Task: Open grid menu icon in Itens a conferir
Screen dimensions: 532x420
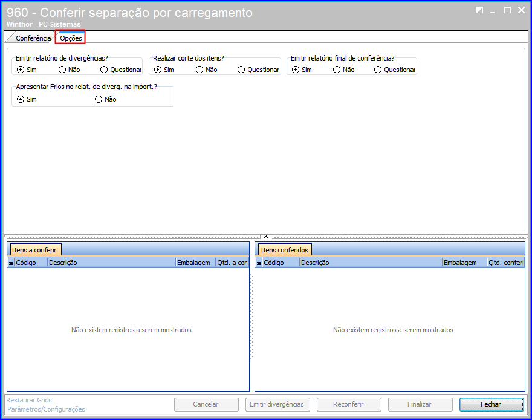Action: (11, 263)
